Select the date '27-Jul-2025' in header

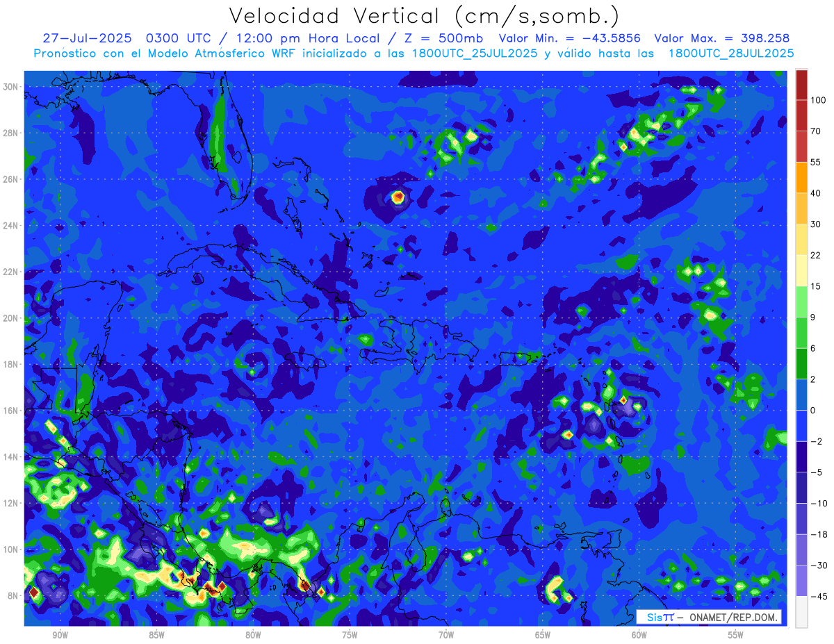(x=87, y=38)
